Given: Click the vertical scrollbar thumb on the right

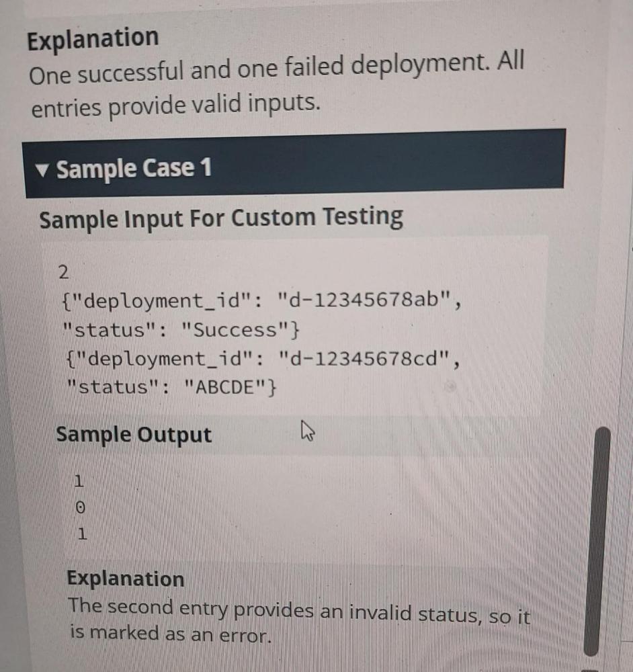Looking at the screenshot, I should [597, 538].
